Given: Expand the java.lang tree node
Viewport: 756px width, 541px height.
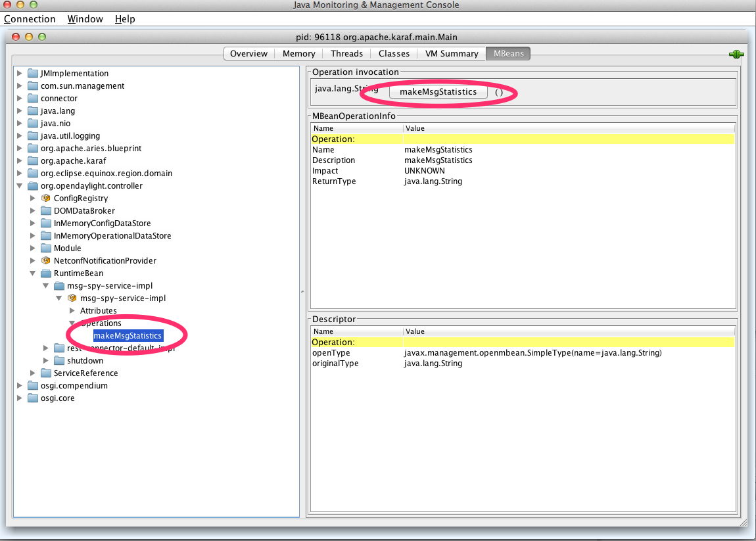Looking at the screenshot, I should click(x=19, y=111).
